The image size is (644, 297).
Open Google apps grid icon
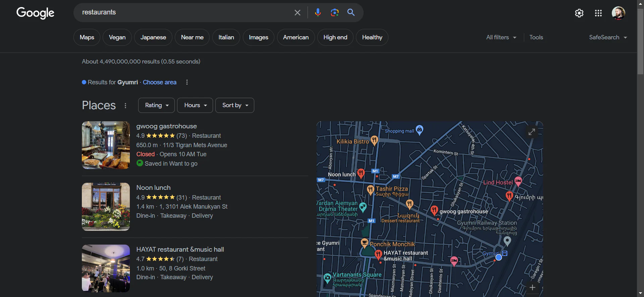click(x=598, y=13)
